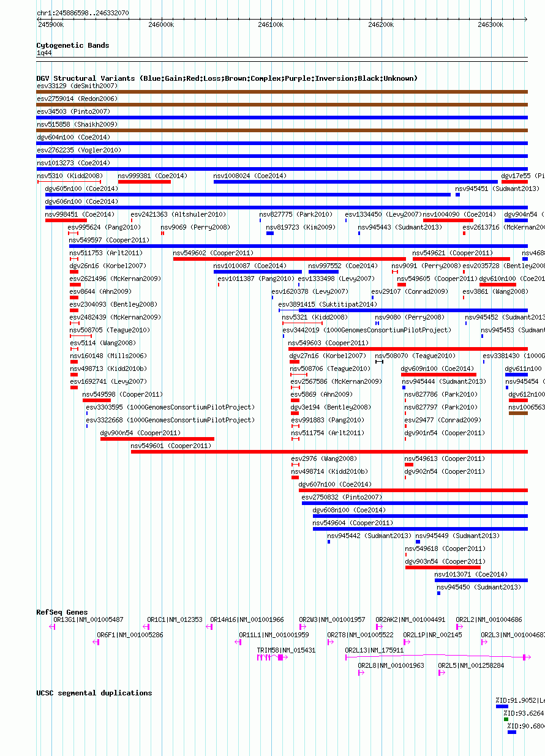Screen dimensions: 545x756
Task: Select the TRIM58 gene exon structure glyph
Action: click(273, 657)
